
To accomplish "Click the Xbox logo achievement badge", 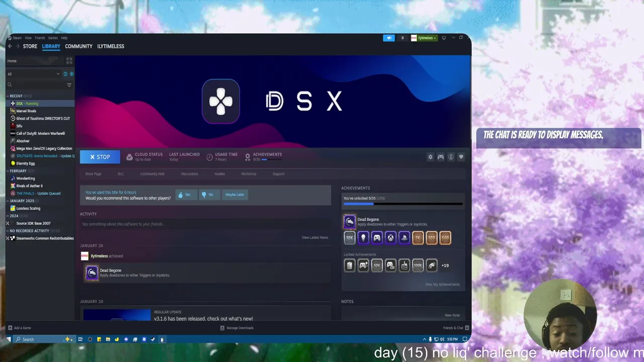I will coord(390,237).
